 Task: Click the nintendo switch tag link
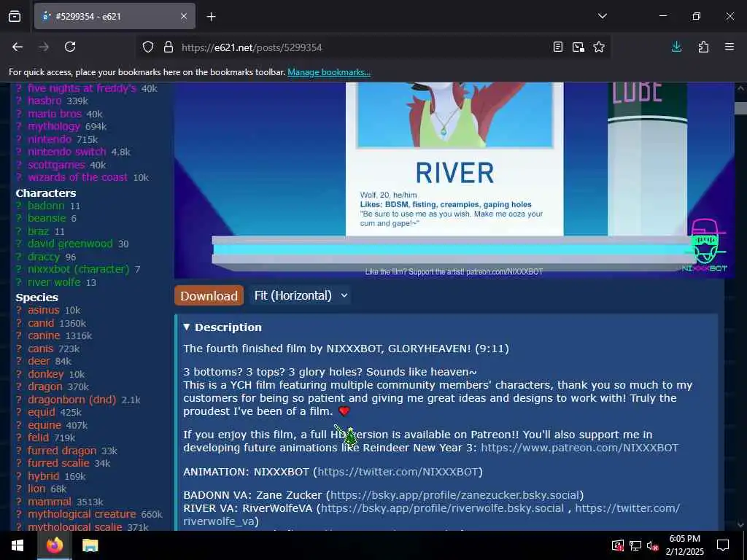click(66, 152)
